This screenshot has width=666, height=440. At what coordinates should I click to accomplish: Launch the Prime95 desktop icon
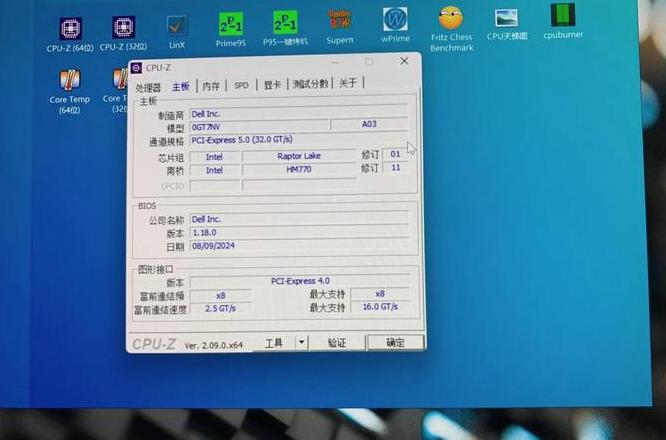click(x=231, y=29)
